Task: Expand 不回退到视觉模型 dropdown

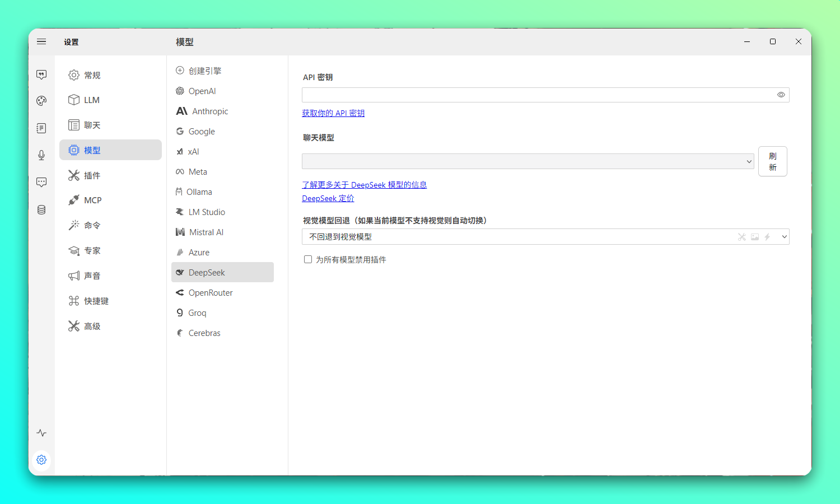Action: [545, 237]
